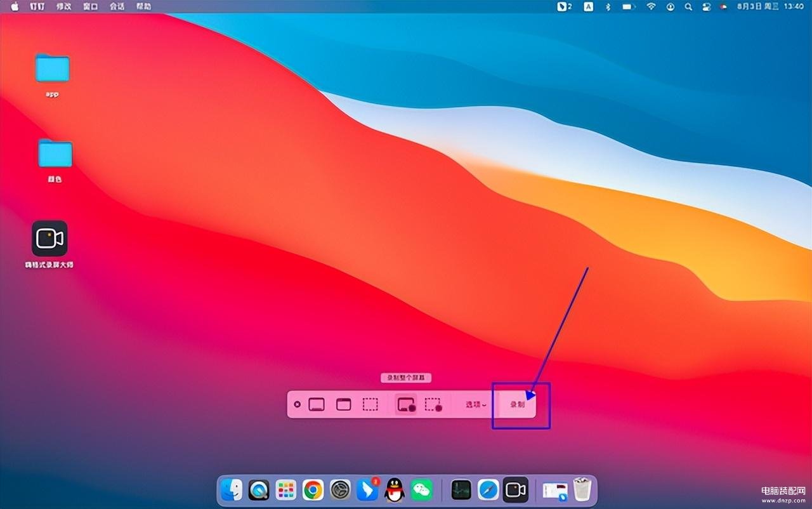812x509 pixels.
Task: Select capture entire screen mode
Action: tap(317, 404)
